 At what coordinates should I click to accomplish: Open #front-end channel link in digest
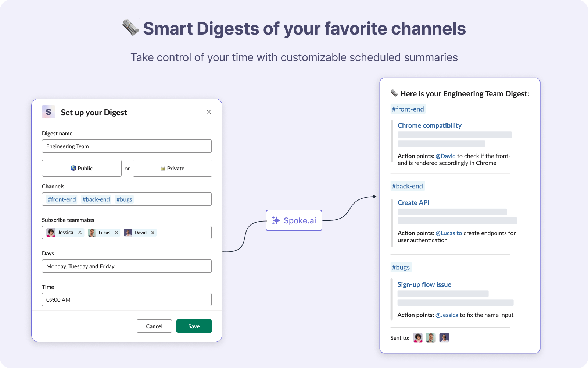click(408, 109)
